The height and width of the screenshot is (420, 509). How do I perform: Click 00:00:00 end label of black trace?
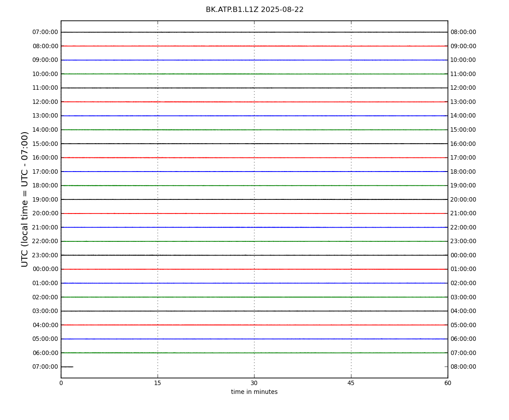(463, 255)
